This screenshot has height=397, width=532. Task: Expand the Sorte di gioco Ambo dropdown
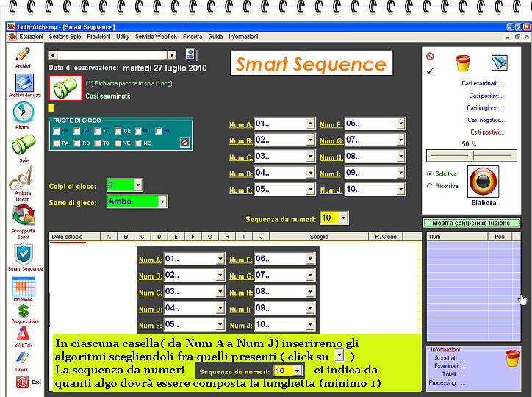click(162, 201)
